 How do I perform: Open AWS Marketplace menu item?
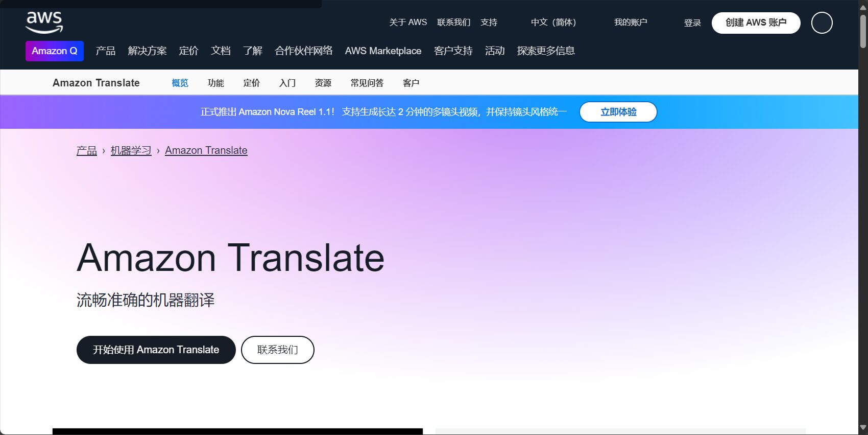[x=383, y=51]
